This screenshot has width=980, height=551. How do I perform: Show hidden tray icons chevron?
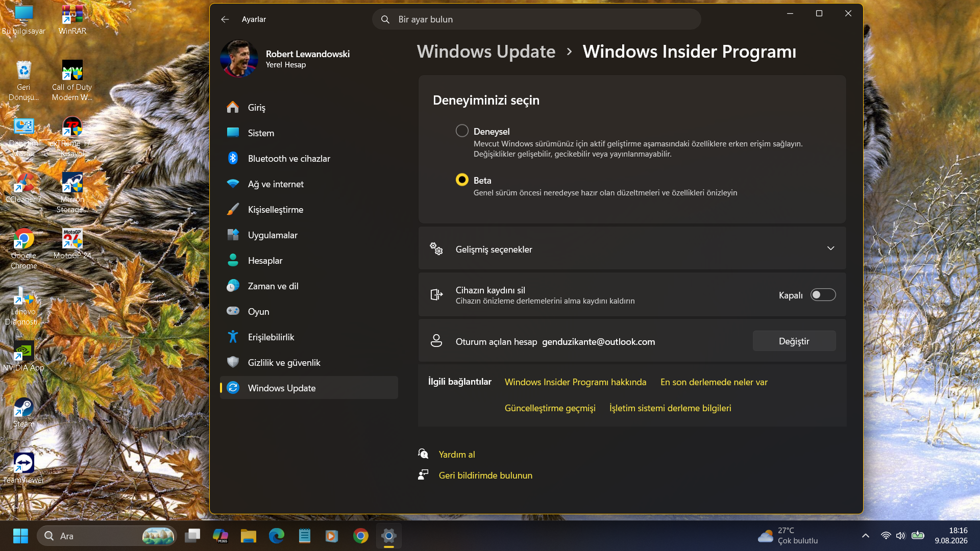coord(866,536)
